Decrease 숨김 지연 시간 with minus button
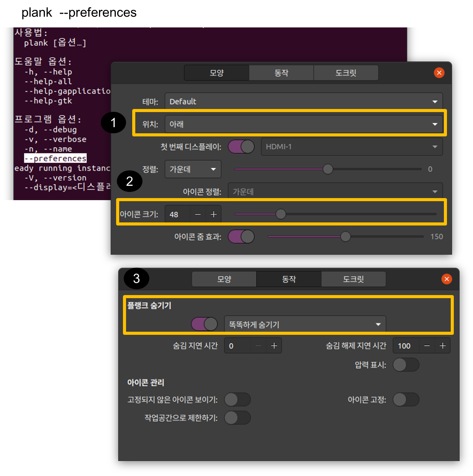 tap(259, 346)
